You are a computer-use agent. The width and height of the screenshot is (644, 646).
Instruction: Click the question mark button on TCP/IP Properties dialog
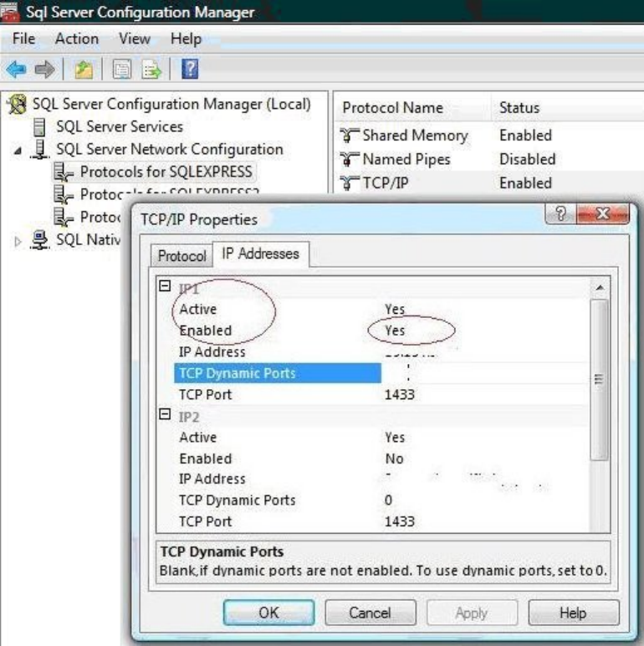pyautogui.click(x=561, y=214)
